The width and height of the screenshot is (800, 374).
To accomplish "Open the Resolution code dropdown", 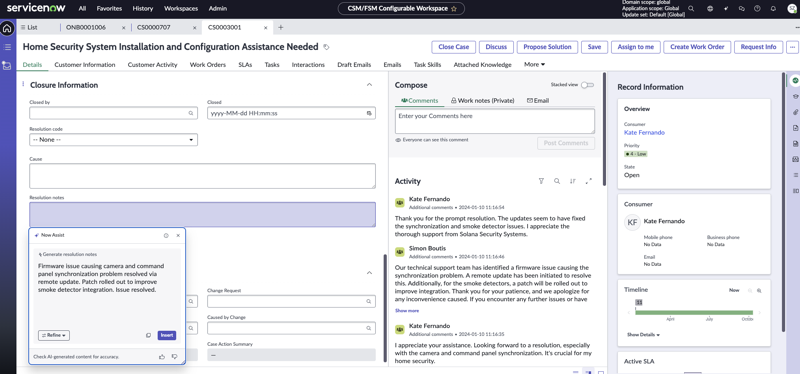I will (x=113, y=139).
